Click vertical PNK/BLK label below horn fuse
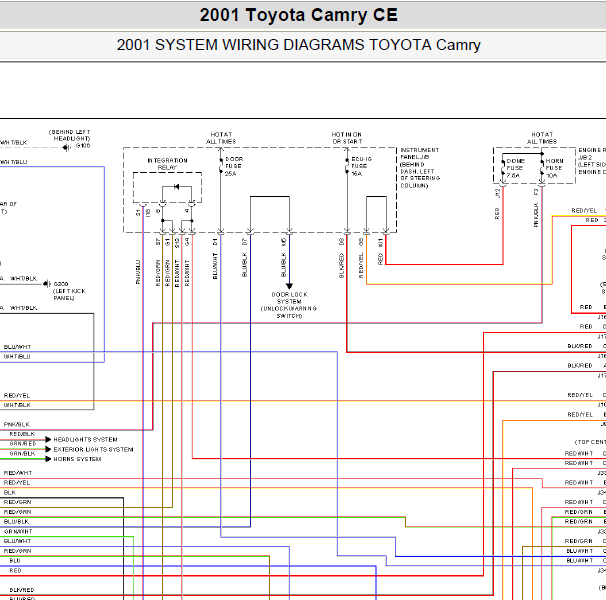 point(536,215)
